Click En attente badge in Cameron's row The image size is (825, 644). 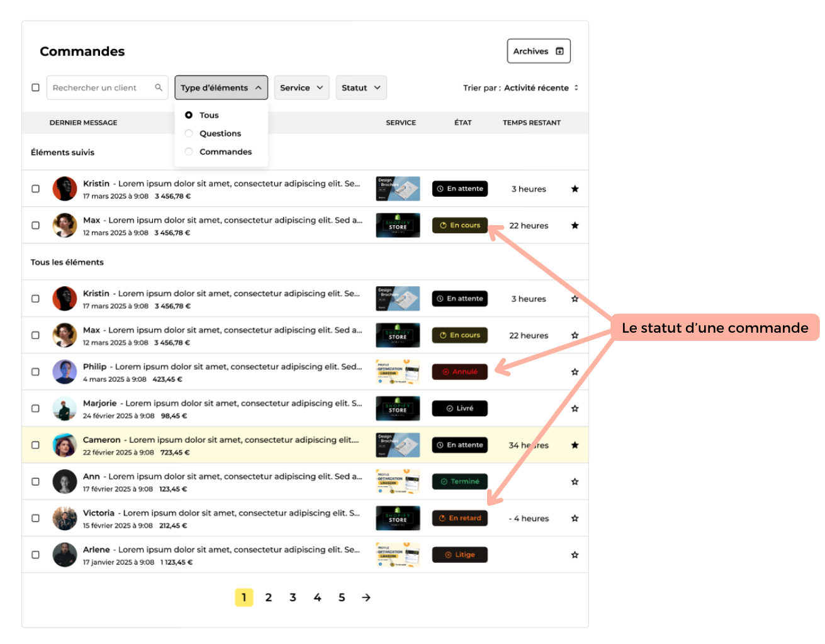[x=460, y=445]
